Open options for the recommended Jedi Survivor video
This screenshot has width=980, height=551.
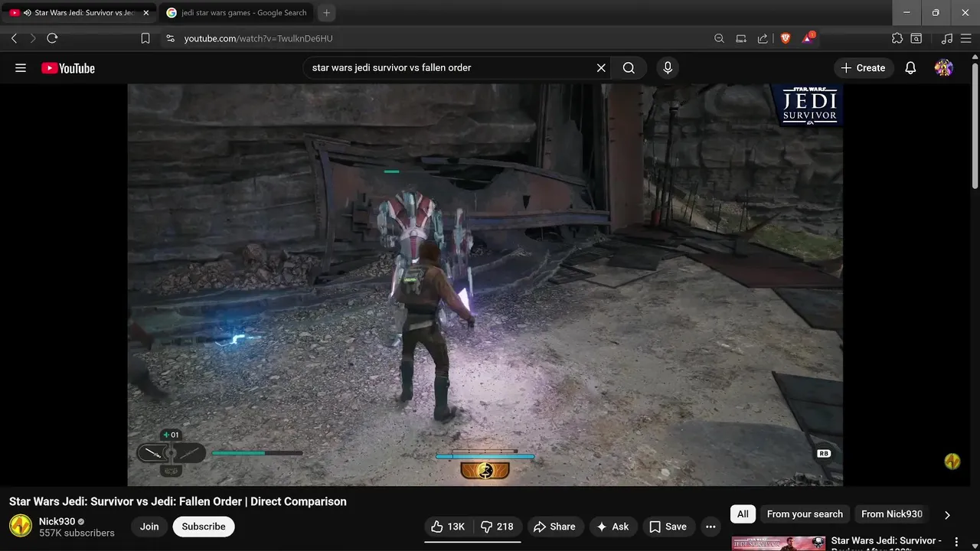pyautogui.click(x=956, y=542)
